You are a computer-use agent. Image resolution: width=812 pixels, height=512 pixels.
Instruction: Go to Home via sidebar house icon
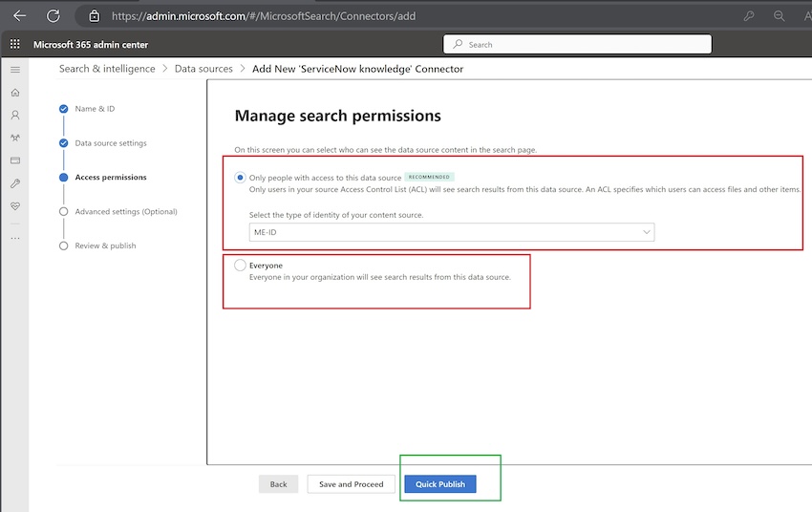15,93
